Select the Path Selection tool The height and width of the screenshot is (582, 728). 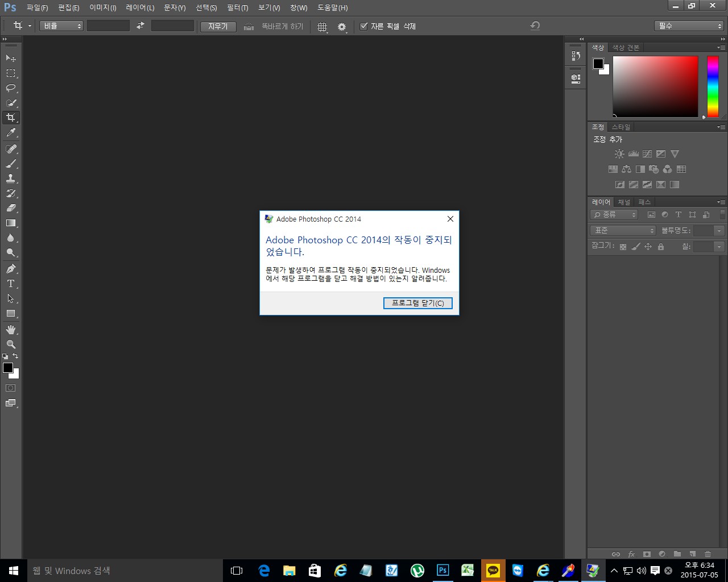click(11, 298)
